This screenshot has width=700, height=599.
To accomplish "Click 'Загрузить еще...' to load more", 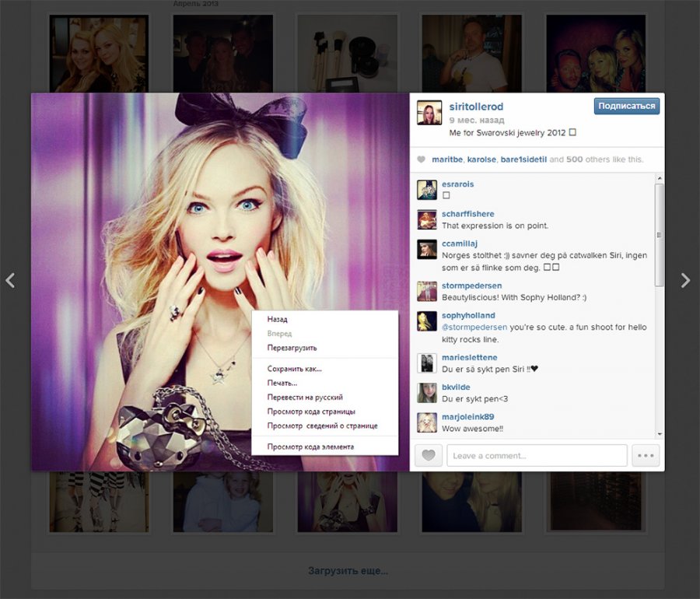I will click(349, 570).
